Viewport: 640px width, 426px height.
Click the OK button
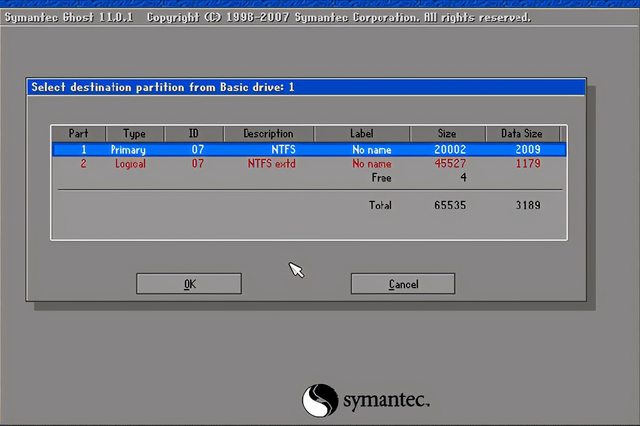189,284
